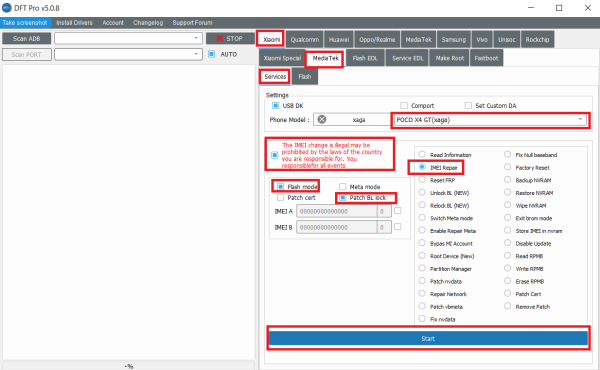
Task: Open Flash tab next to Services
Action: click(x=305, y=77)
